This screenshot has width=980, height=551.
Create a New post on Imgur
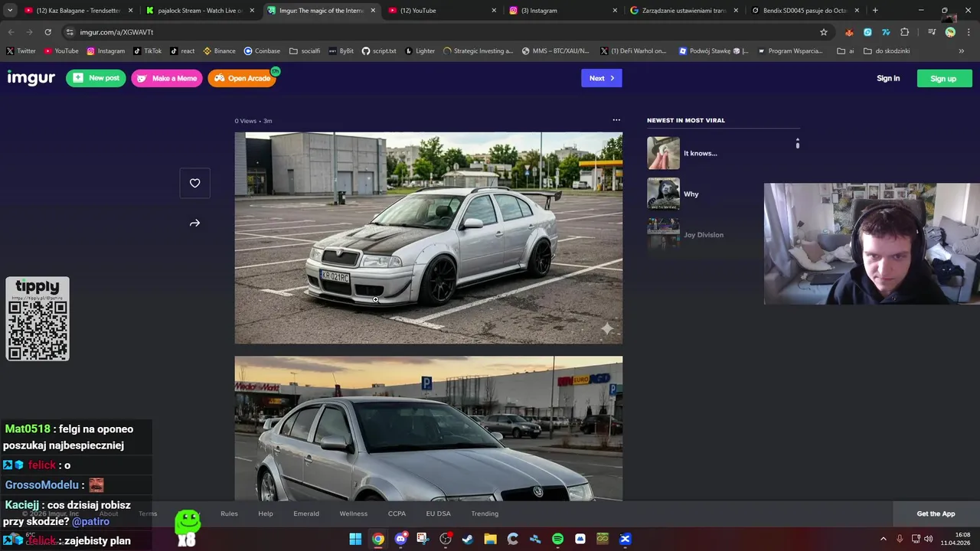coord(96,78)
